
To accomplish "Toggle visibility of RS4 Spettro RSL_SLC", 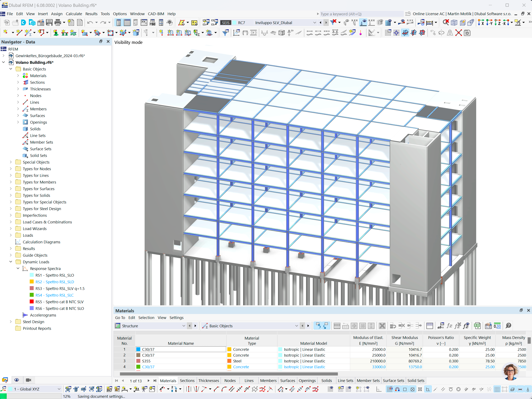I will [32, 295].
